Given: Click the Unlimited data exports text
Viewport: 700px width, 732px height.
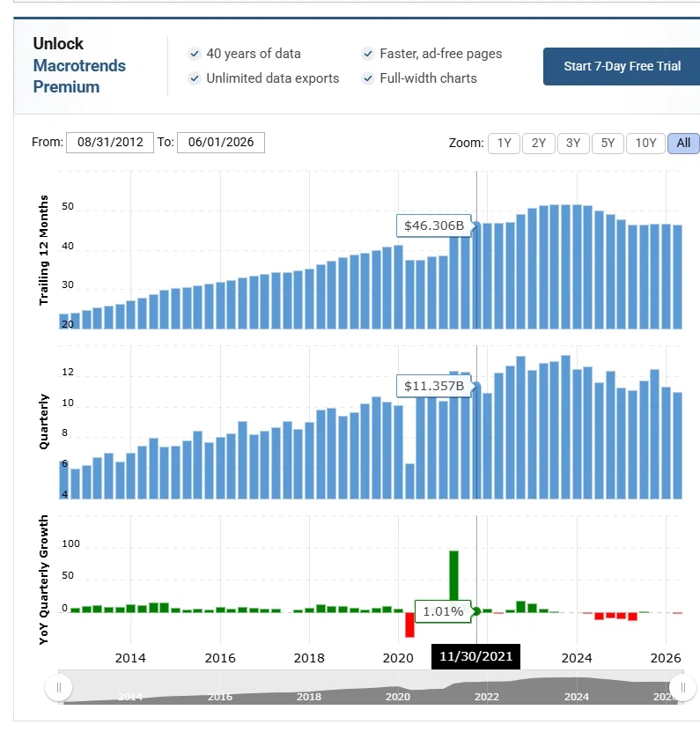Looking at the screenshot, I should pos(273,78).
